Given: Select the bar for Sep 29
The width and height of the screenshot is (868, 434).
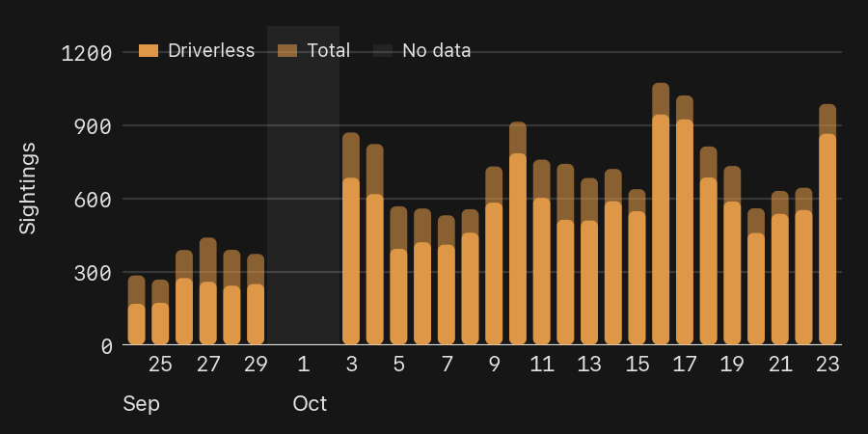Looking at the screenshot, I should [256, 300].
